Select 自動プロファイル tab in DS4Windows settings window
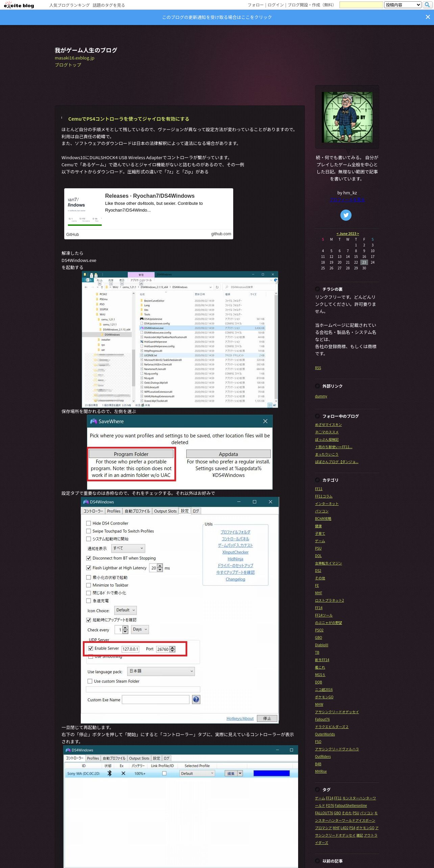Image resolution: width=434 pixels, height=868 pixels. (x=137, y=511)
